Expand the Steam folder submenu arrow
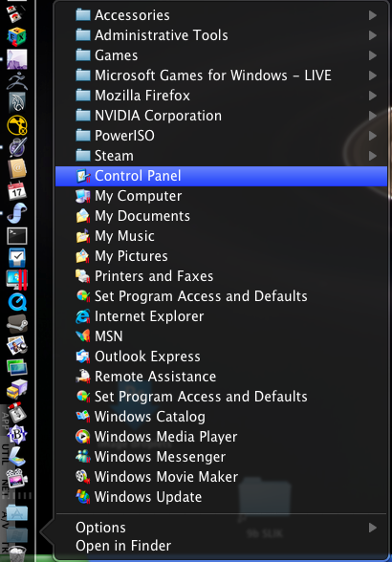This screenshot has height=562, width=392. tap(373, 156)
